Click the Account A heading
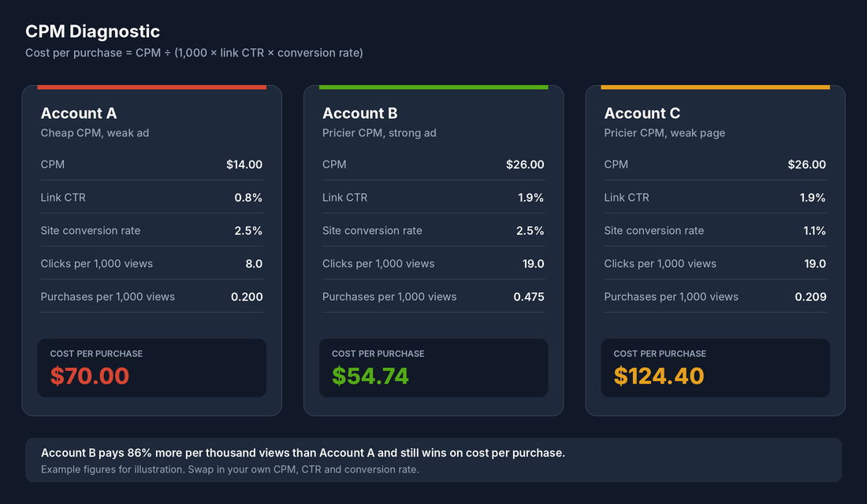 79,113
